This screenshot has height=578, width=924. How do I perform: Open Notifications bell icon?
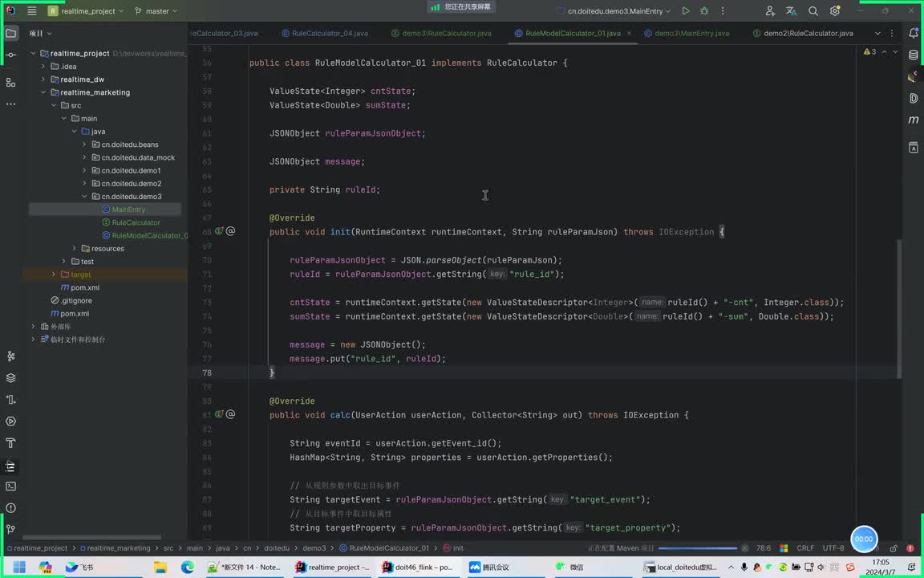pos(914,34)
